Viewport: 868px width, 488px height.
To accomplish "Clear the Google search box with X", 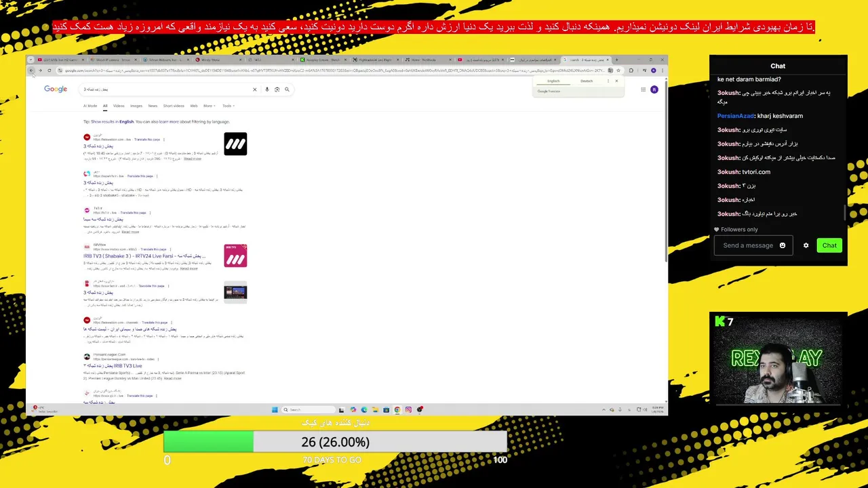I will 255,89.
